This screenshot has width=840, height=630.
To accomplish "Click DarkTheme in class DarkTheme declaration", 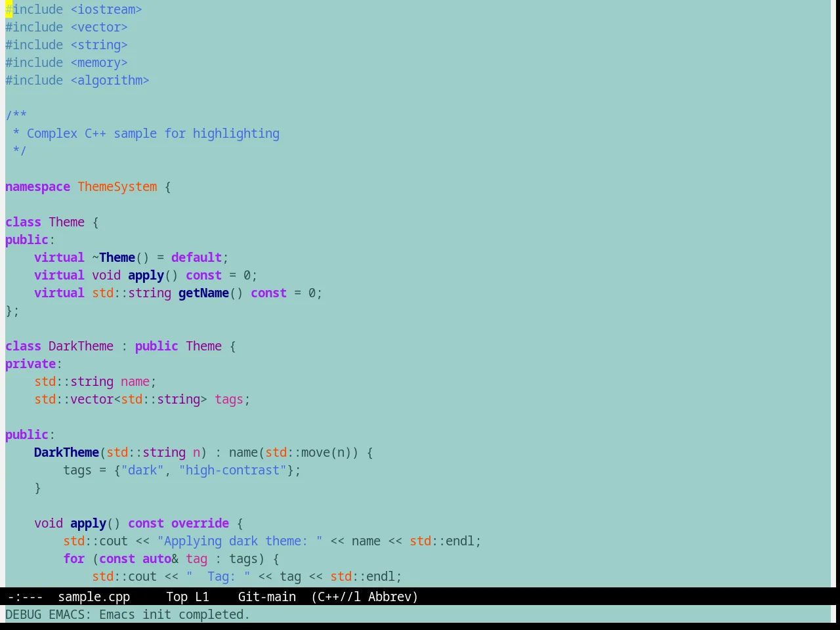I will tap(81, 346).
